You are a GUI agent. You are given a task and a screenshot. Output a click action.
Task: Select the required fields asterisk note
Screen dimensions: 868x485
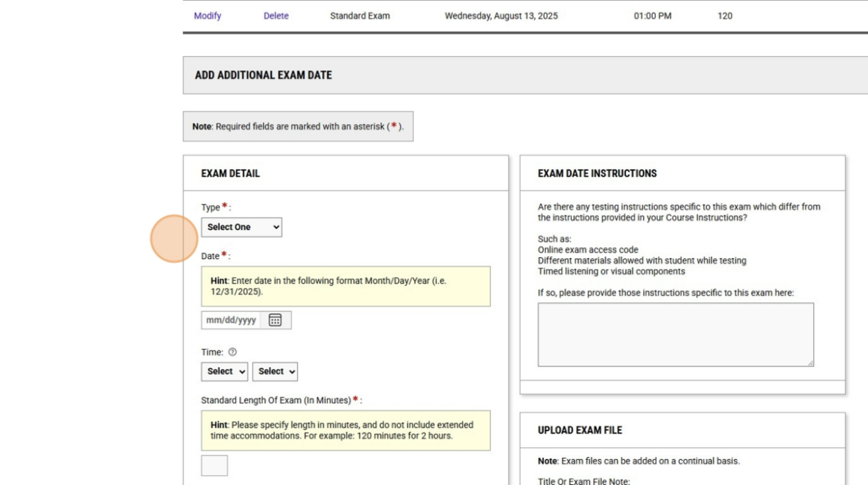point(298,127)
